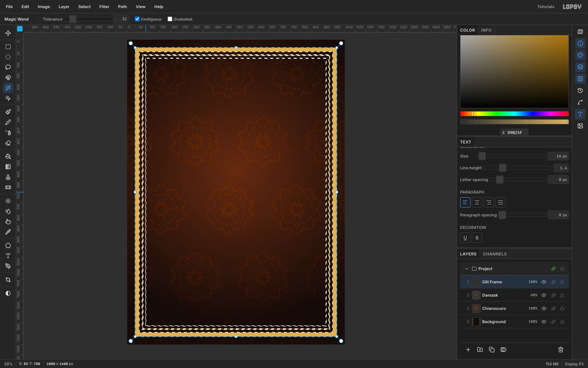Click the hue spectrum slider
Image resolution: width=588 pixels, height=368 pixels.
click(514, 114)
